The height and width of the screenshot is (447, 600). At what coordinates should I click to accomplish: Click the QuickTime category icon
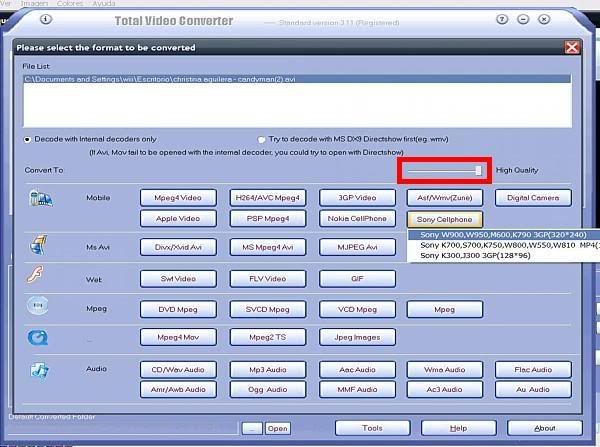[38, 338]
